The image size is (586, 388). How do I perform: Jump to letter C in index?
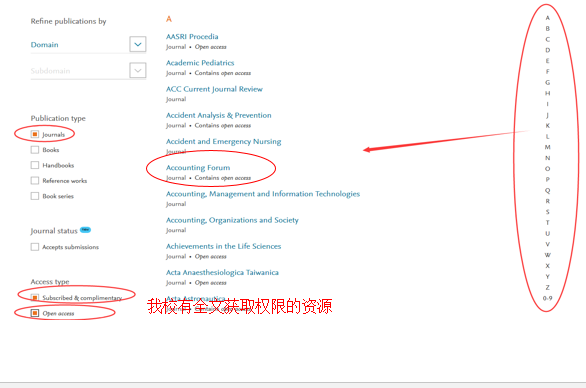[548, 39]
